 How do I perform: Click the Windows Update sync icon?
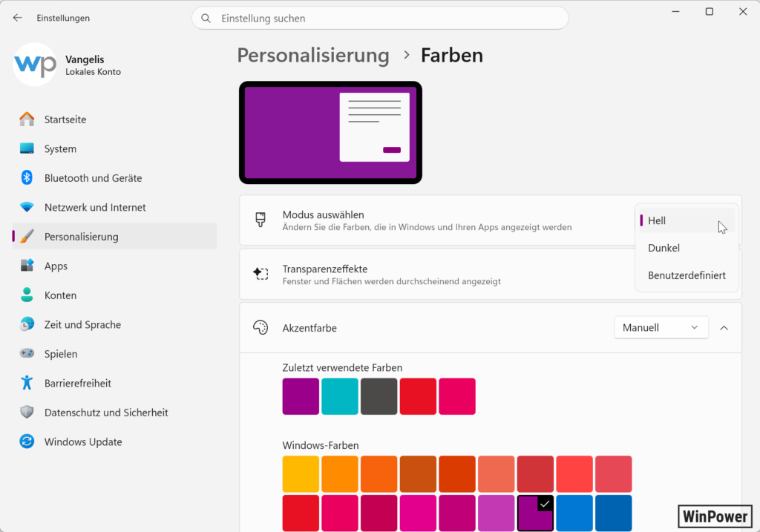[x=27, y=441]
